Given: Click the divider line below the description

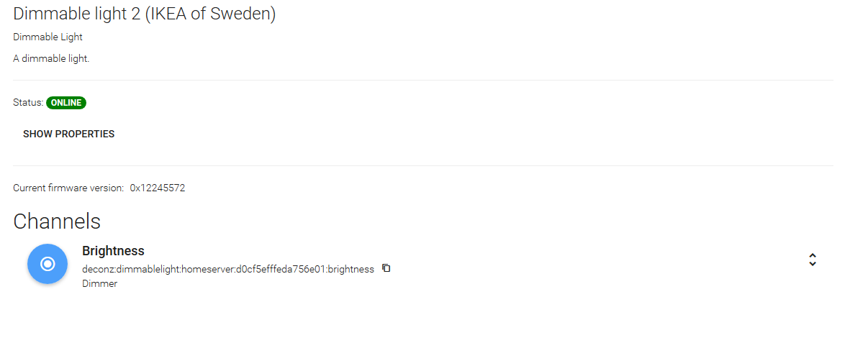Looking at the screenshot, I should pos(423,80).
